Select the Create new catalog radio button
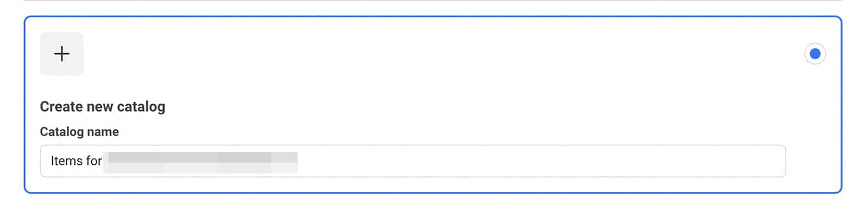This screenshot has height=212, width=868. click(x=815, y=54)
